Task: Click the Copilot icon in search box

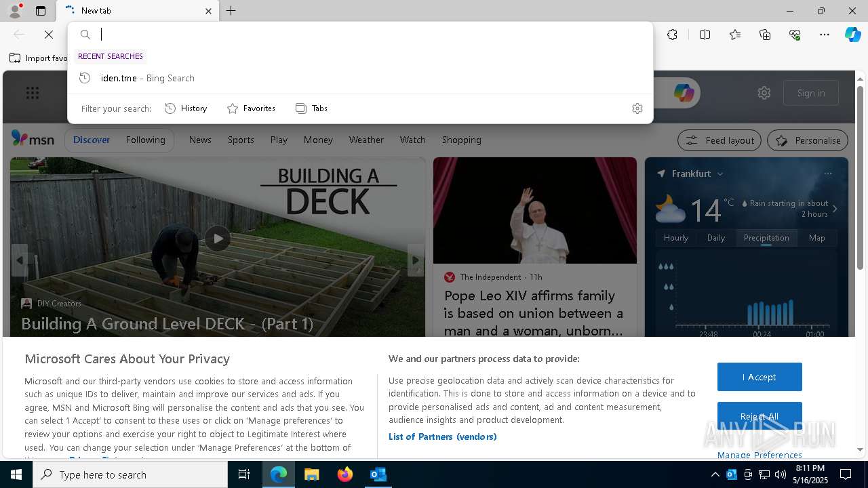Action: [x=684, y=93]
